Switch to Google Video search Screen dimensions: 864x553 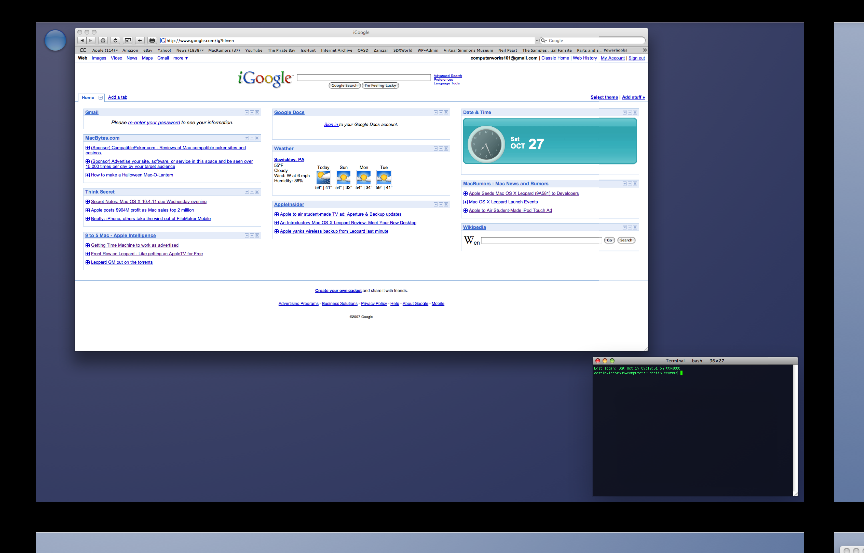pos(116,58)
